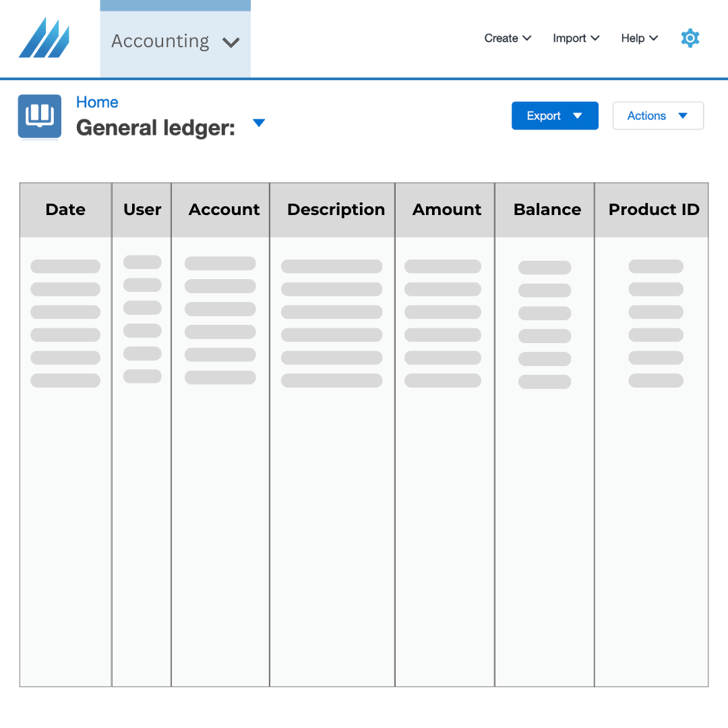Open the General ledger selector triangle
728x728 pixels.
pos(259,123)
